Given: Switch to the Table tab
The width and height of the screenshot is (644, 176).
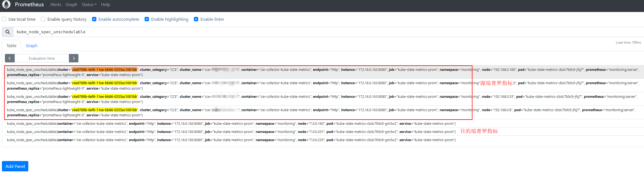Looking at the screenshot, I should point(11,45).
